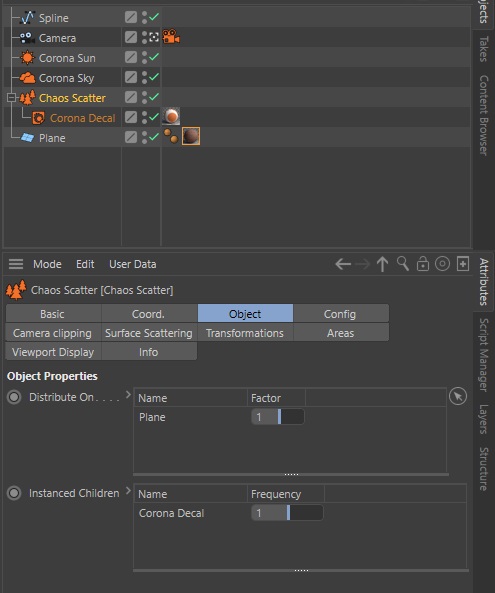
Task: Open the hamburger menu in Attributes panel
Action: coord(16,264)
